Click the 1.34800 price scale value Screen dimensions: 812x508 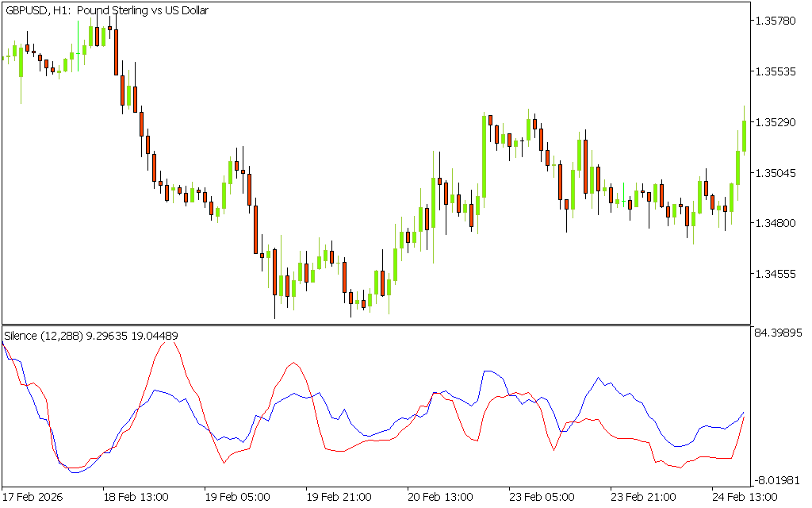coord(776,223)
